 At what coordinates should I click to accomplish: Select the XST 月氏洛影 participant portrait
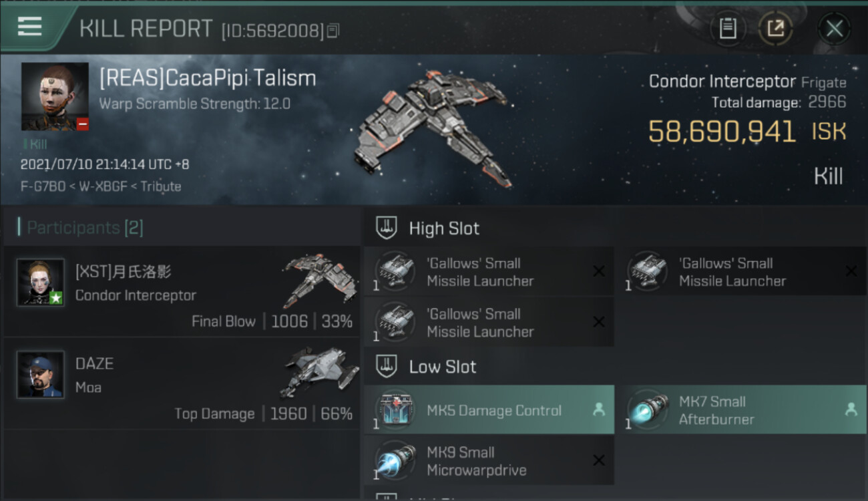tap(41, 283)
